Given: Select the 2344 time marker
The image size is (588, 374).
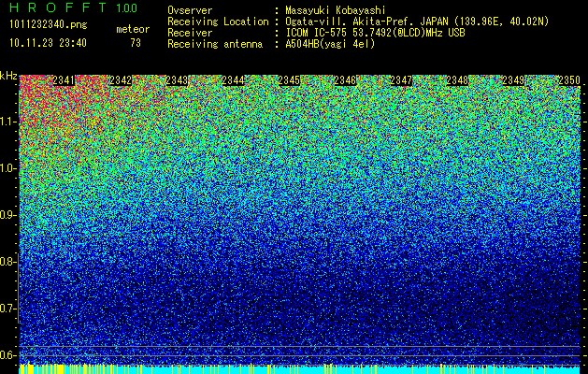Looking at the screenshot, I should [x=233, y=80].
